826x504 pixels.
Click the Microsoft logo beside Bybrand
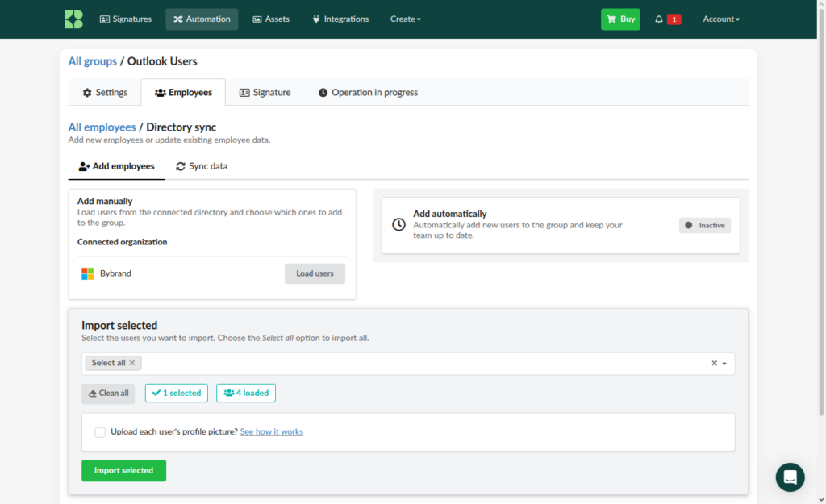pyautogui.click(x=87, y=273)
